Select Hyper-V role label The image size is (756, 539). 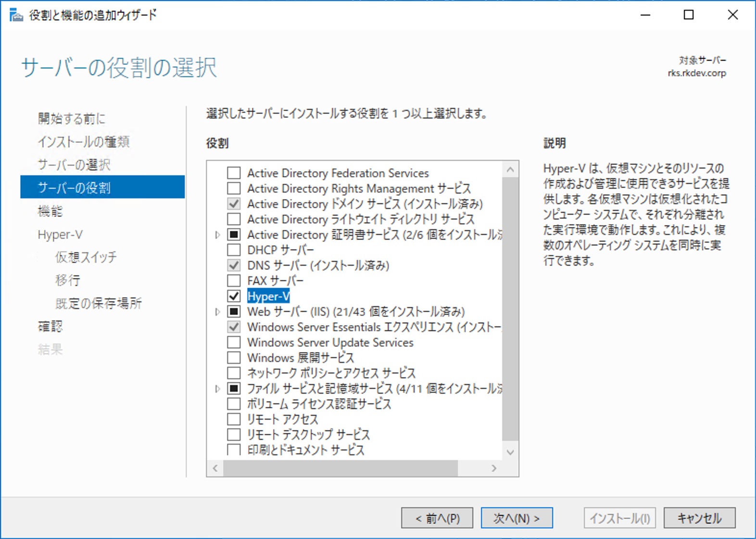(x=268, y=296)
